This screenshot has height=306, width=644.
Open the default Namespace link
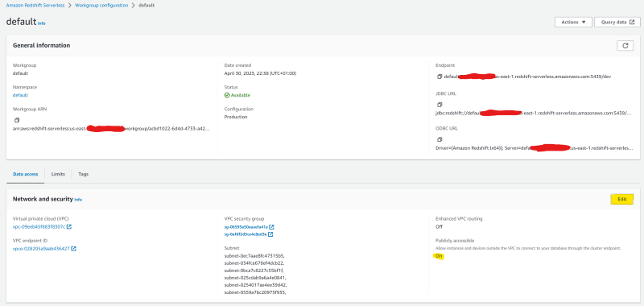coord(20,95)
